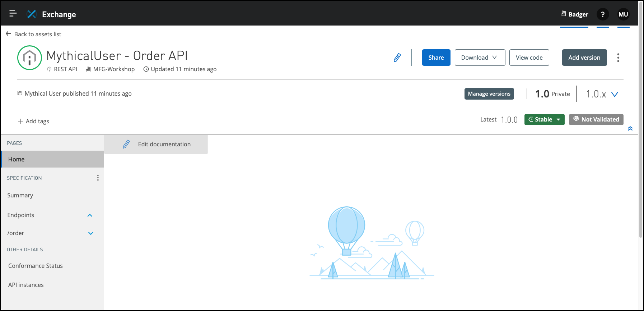Click the 'Updated 11 minutes ago' text
The image size is (644, 311).
180,69
